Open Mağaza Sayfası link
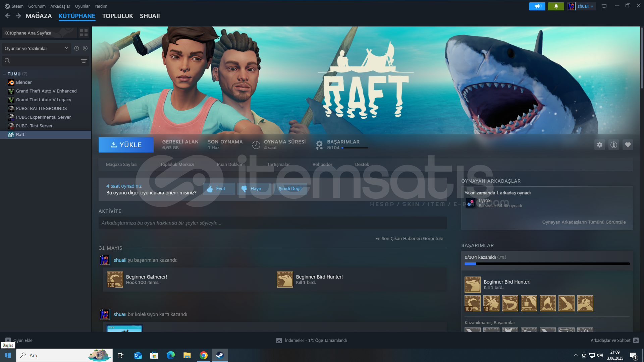Viewport: 644px width, 362px height. pos(122,164)
